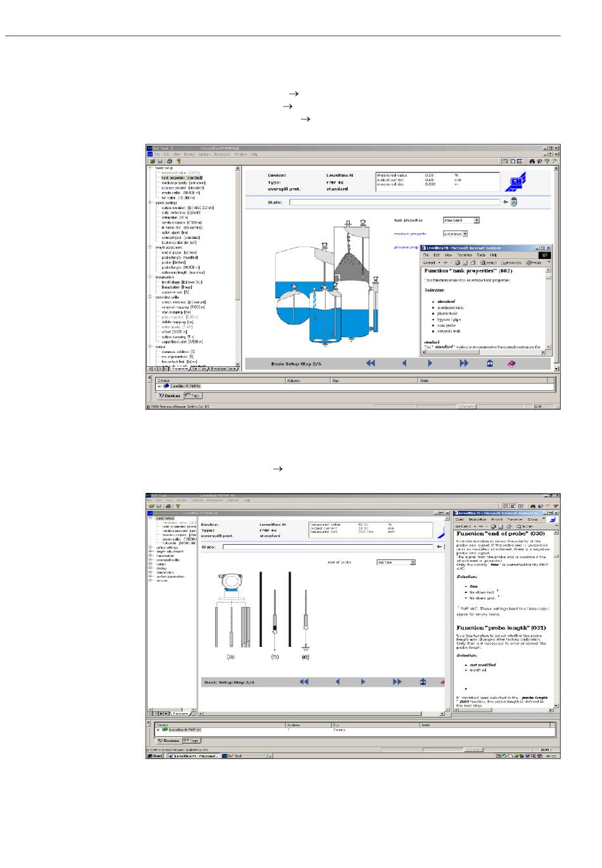
Task: Collapse the safety settings tree node in Step 2/6
Action: (150, 203)
